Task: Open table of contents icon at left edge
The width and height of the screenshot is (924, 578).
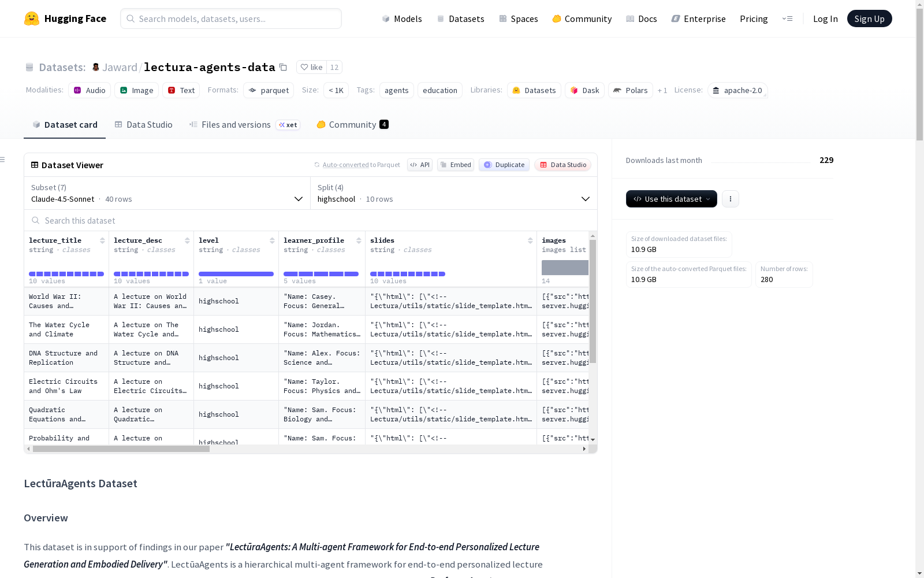Action: click(x=3, y=160)
